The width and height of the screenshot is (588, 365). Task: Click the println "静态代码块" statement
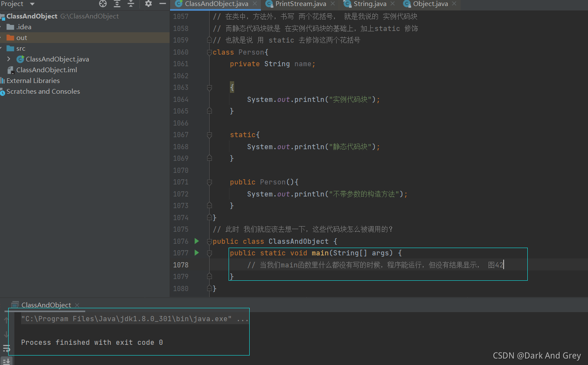(x=313, y=147)
